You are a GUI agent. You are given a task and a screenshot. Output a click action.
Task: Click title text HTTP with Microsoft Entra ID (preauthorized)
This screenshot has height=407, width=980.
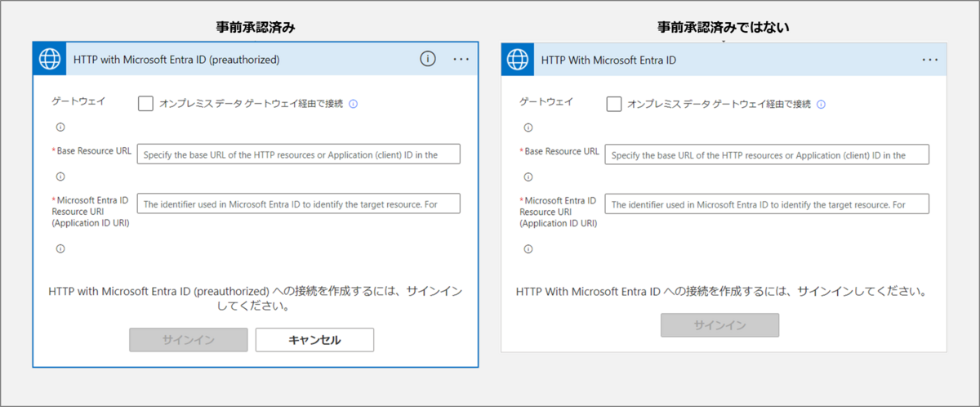[x=176, y=60]
